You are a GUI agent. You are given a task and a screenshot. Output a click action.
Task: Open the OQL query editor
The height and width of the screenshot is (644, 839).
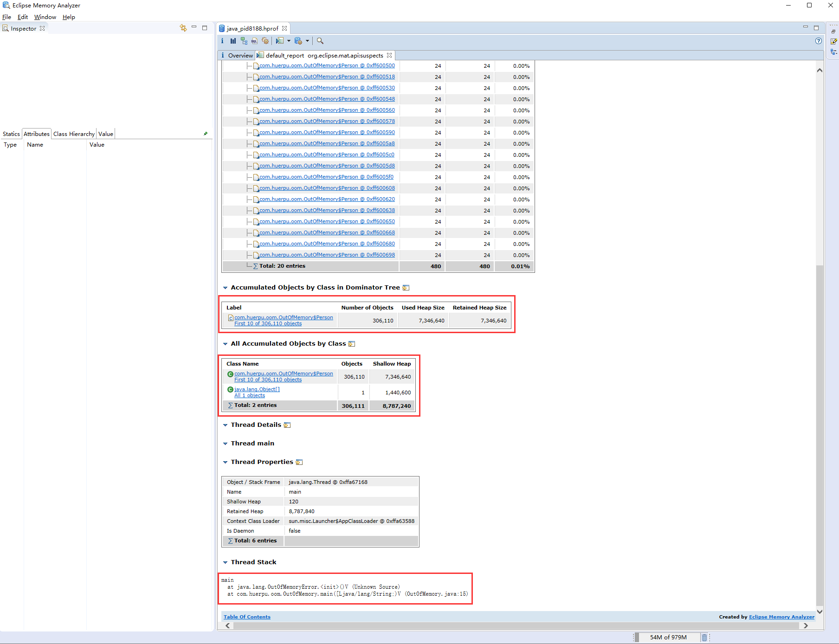tap(254, 41)
